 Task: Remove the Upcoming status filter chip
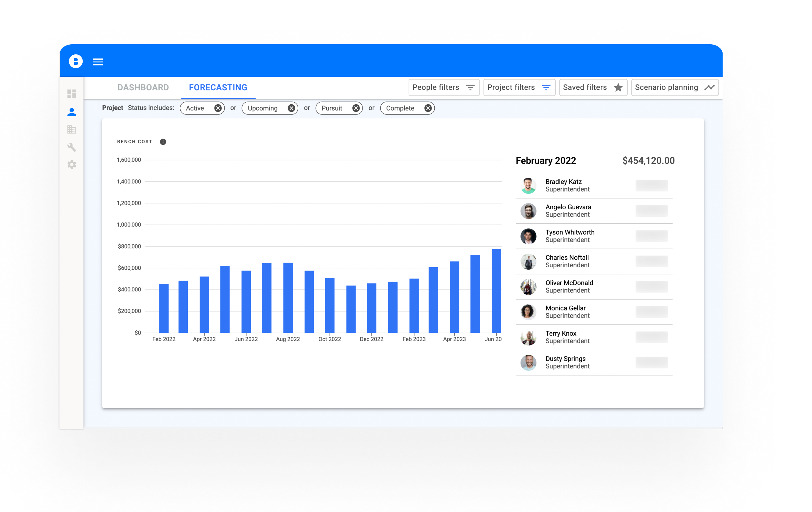[x=291, y=108]
